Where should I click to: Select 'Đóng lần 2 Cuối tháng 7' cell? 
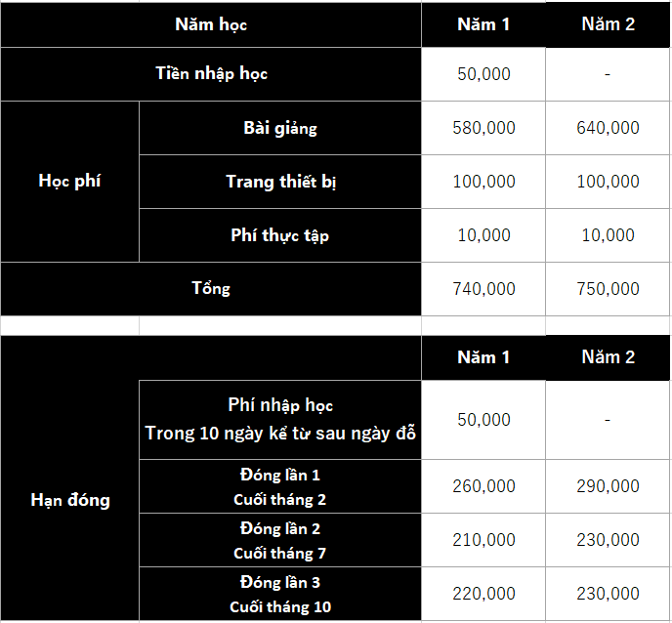tap(280, 540)
